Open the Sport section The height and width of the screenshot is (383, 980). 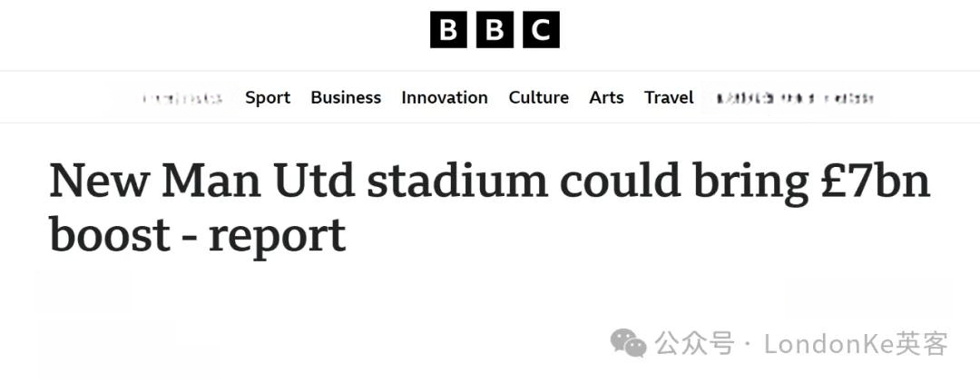tap(268, 98)
